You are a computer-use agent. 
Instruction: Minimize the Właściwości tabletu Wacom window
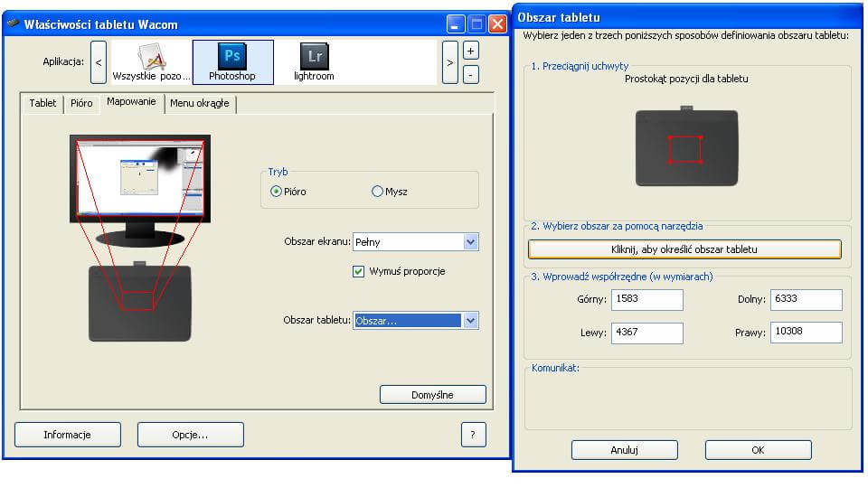coord(455,23)
